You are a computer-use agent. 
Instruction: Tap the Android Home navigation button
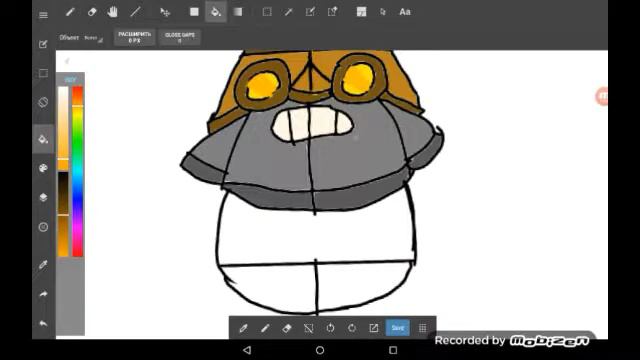[320, 350]
